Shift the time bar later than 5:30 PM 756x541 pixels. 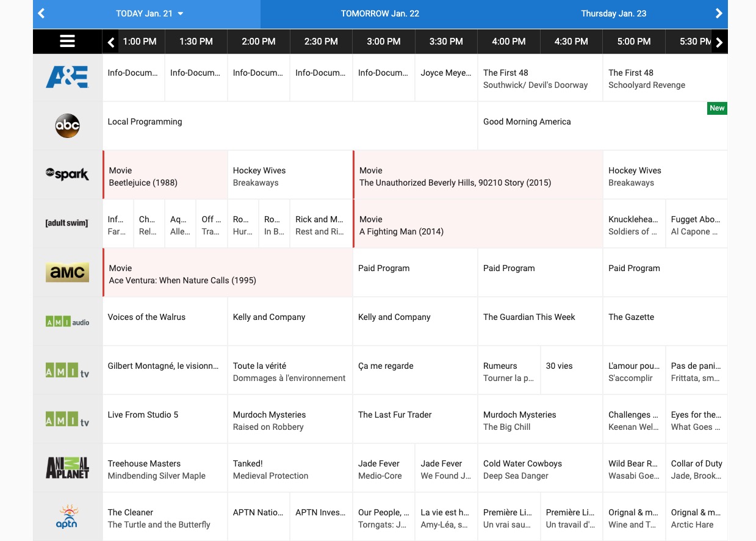tap(719, 42)
